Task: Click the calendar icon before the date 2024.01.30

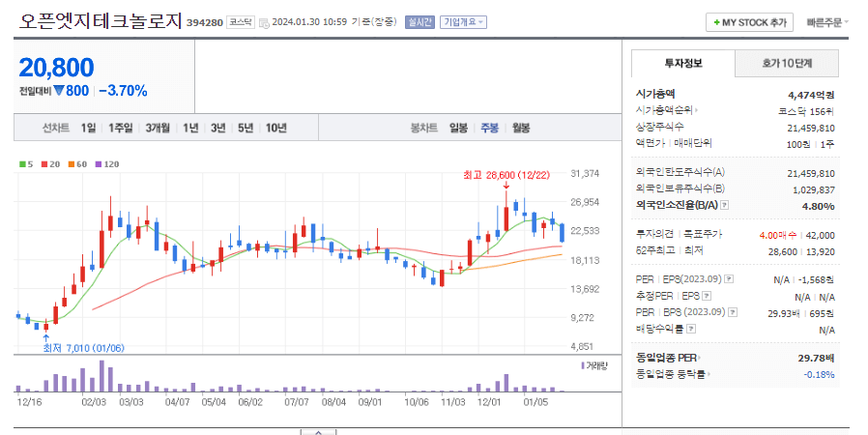Action: point(264,22)
